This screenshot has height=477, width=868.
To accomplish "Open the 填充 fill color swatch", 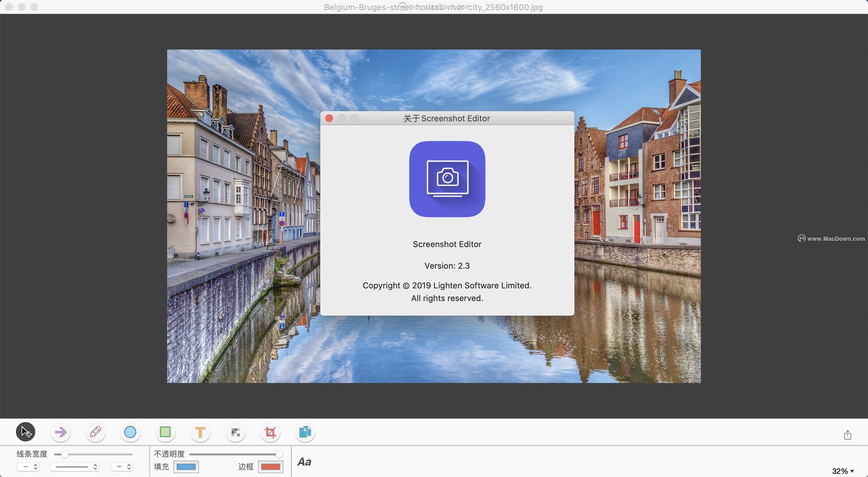I will point(186,467).
